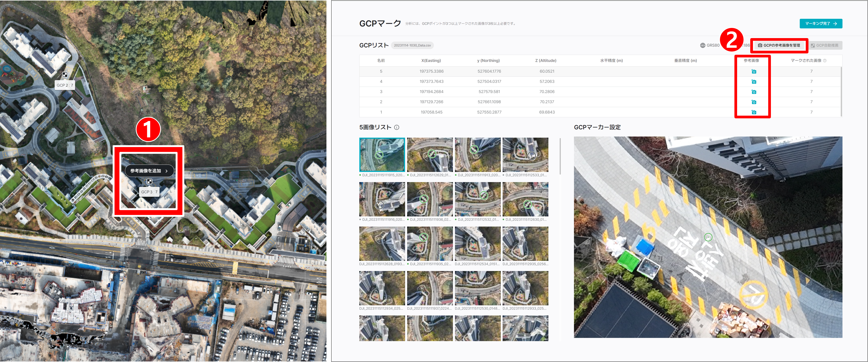Click the GCP 2 checkerboard marker on map
This screenshot has height=362, width=868.
65,75
